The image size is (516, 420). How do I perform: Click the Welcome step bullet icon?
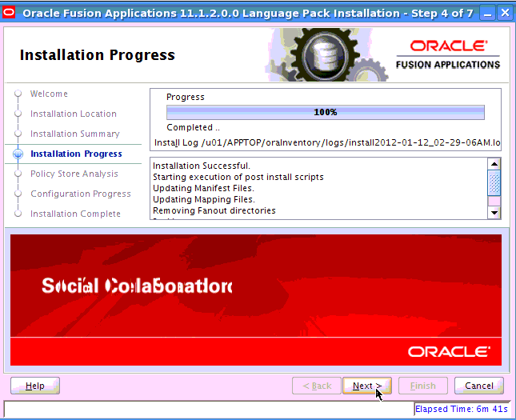[18, 94]
